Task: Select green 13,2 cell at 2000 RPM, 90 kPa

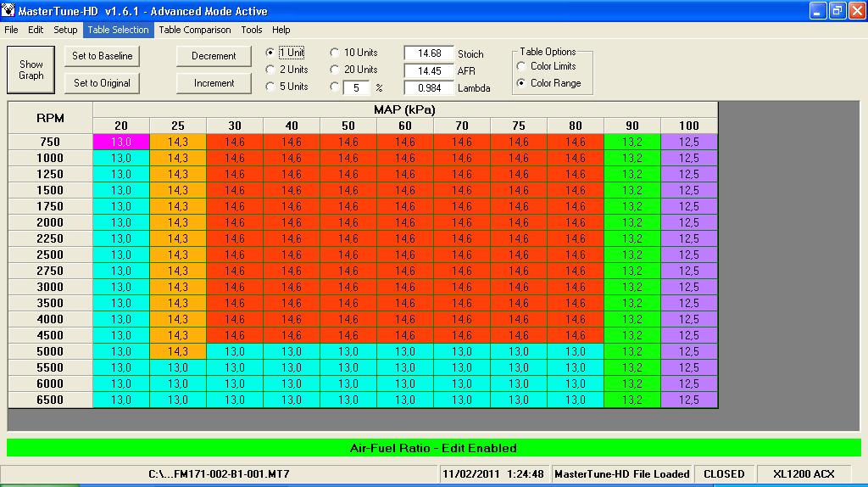Action: pyautogui.click(x=632, y=222)
